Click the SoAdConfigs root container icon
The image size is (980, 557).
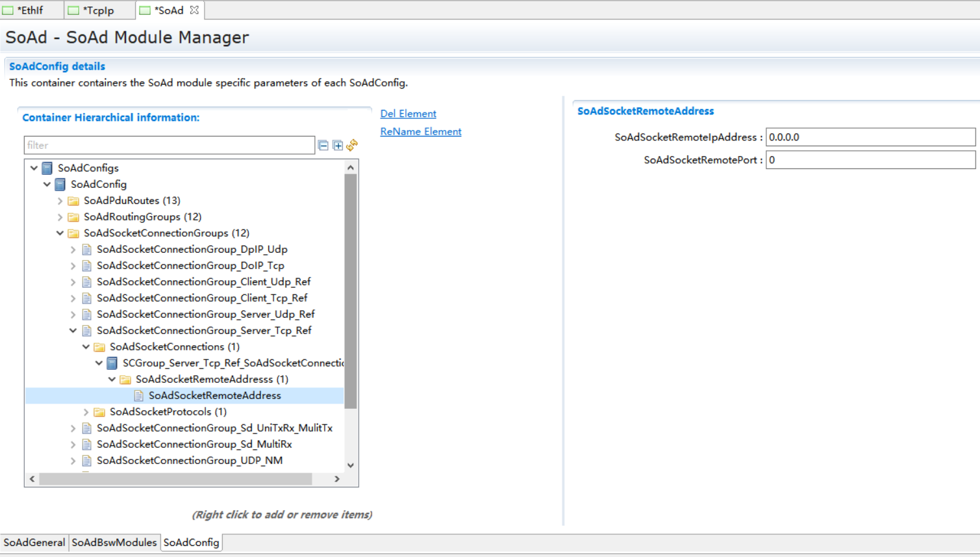click(47, 168)
